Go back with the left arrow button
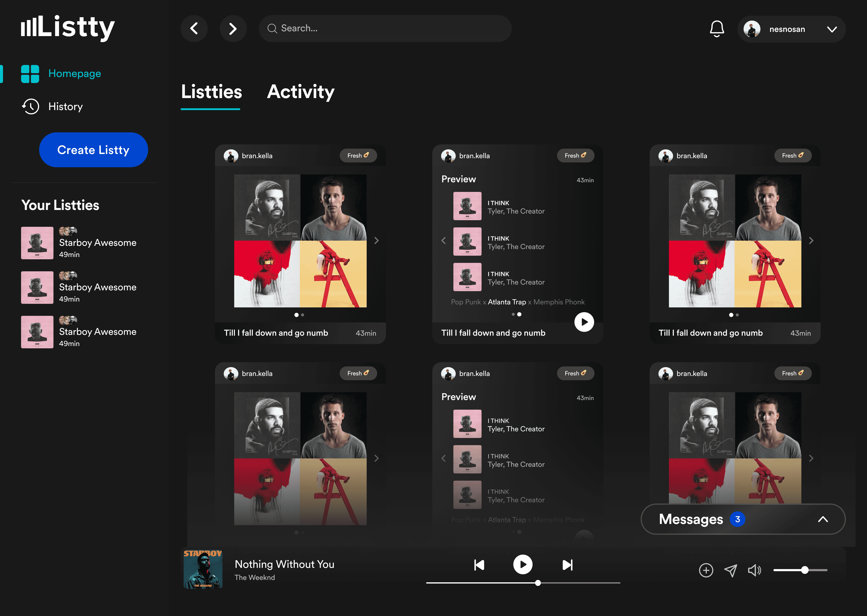867x616 pixels. pos(194,28)
